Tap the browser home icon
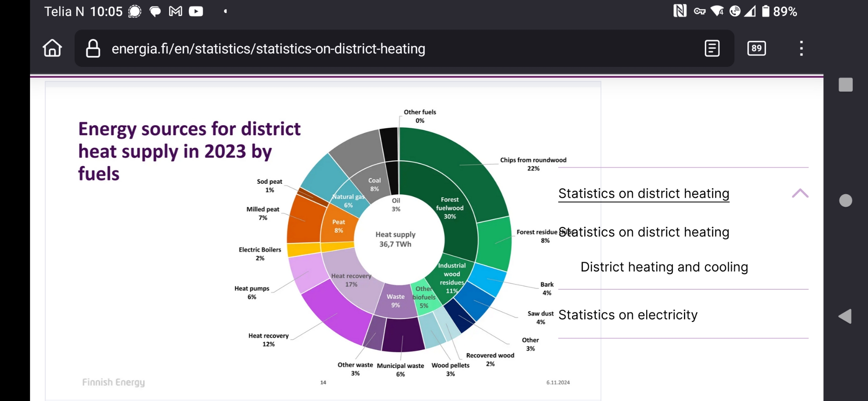This screenshot has width=868, height=401. [x=52, y=48]
